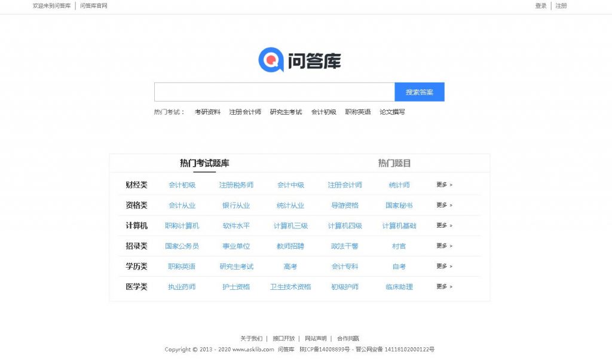Switch to the 热门题目 tab

click(394, 163)
